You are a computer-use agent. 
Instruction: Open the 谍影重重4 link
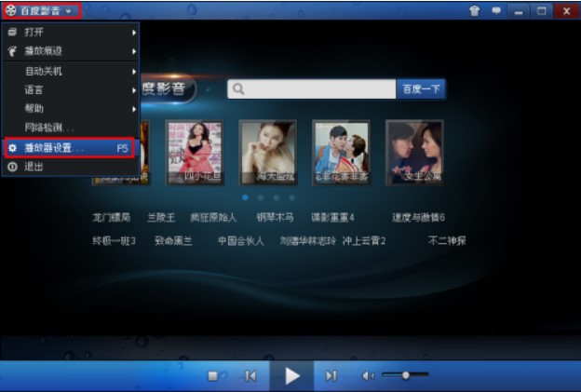[x=332, y=218]
